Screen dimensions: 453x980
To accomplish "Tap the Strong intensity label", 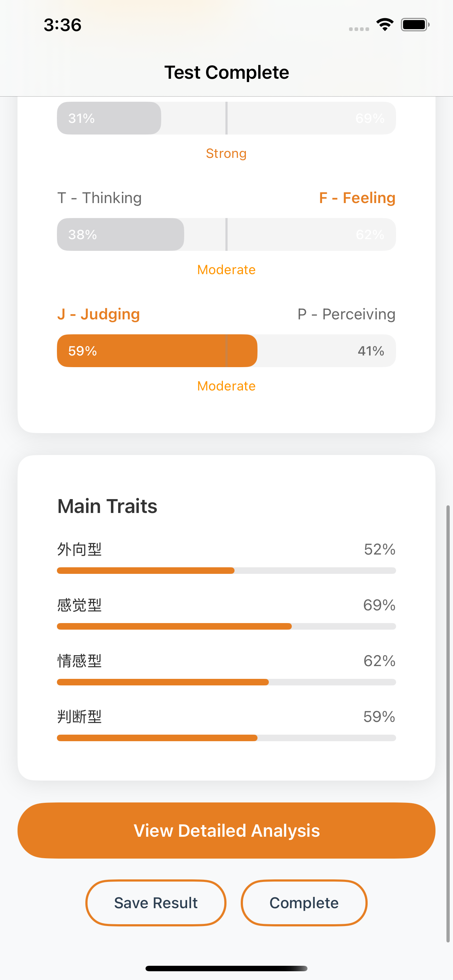I will click(226, 153).
